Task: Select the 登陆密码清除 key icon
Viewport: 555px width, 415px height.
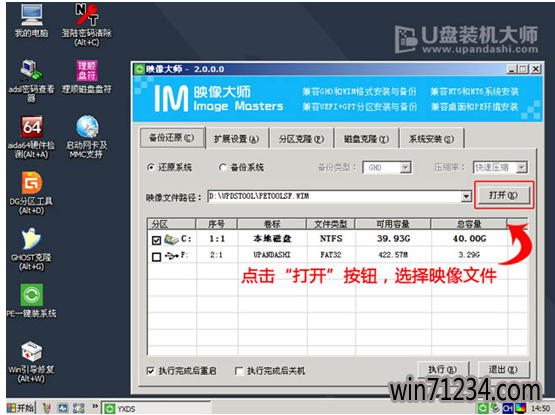Action: (87, 15)
